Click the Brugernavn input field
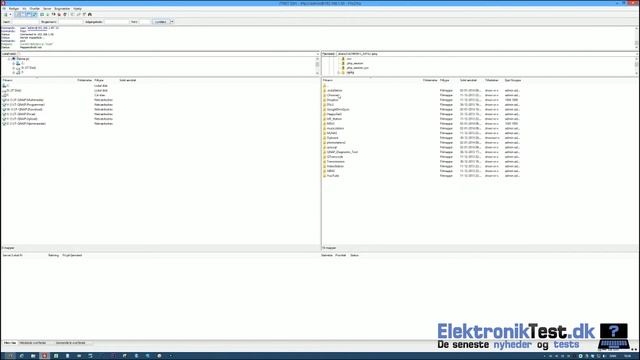This screenshot has height=360, width=640. pyautogui.click(x=70, y=22)
